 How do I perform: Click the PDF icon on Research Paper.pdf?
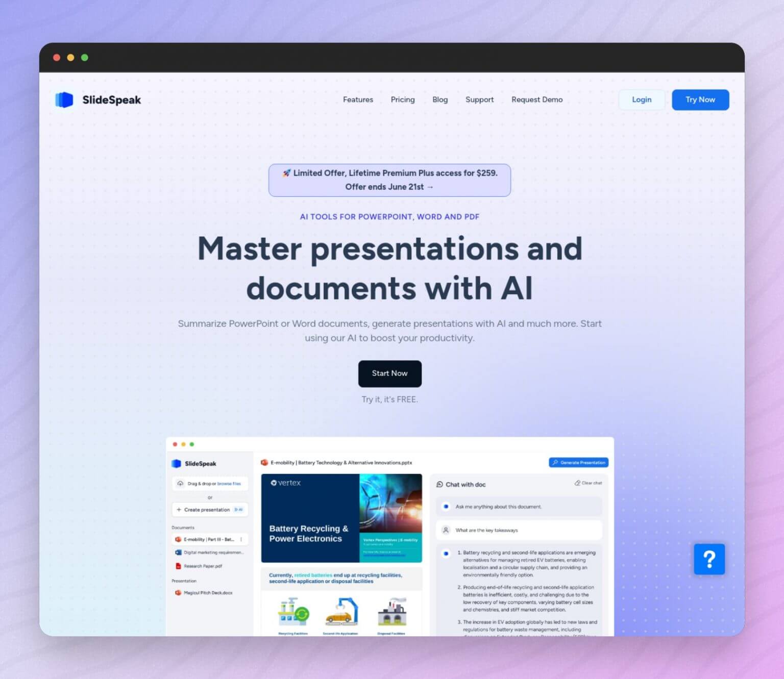click(x=178, y=566)
